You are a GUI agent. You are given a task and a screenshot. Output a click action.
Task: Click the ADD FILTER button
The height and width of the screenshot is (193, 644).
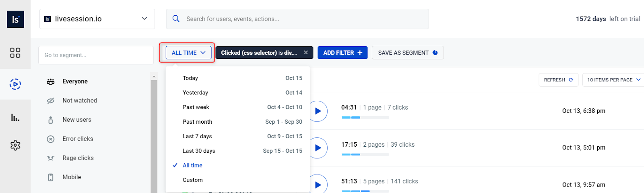coord(343,52)
